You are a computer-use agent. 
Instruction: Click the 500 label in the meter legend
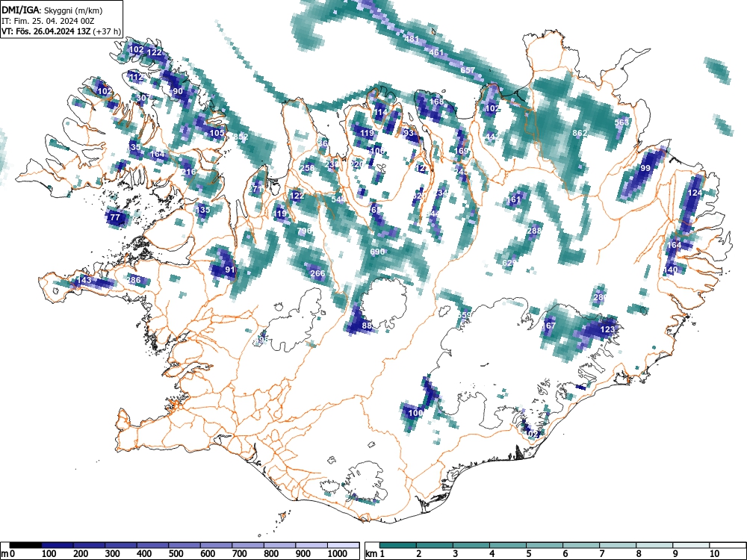coord(176,554)
